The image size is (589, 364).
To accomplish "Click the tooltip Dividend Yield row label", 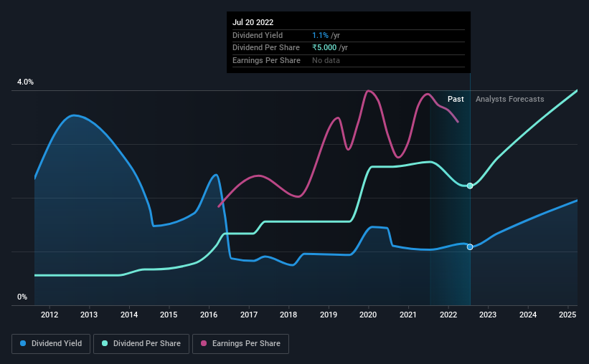I will pos(258,35).
